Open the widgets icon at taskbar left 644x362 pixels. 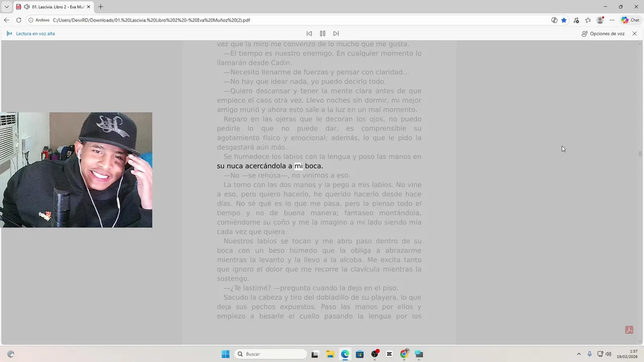[x=11, y=354]
